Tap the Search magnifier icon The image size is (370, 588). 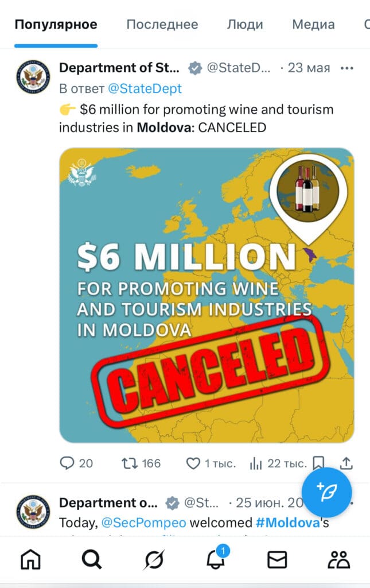[92, 559]
